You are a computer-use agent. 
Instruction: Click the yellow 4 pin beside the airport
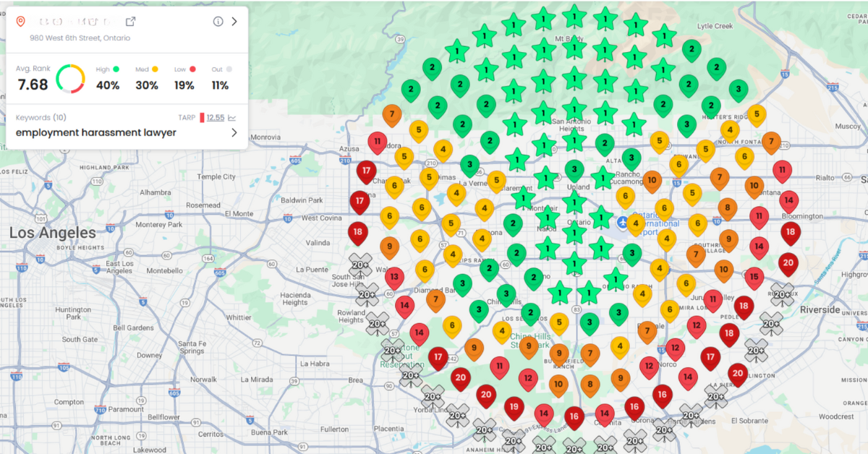click(x=636, y=223)
